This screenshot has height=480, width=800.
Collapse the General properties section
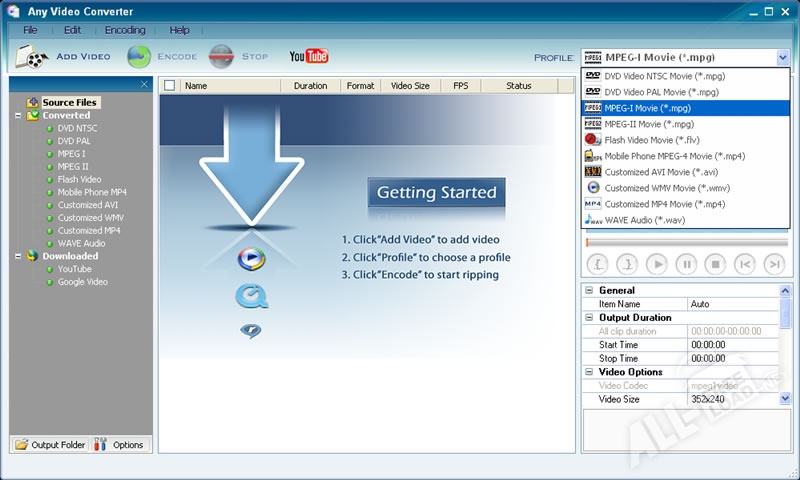[589, 290]
